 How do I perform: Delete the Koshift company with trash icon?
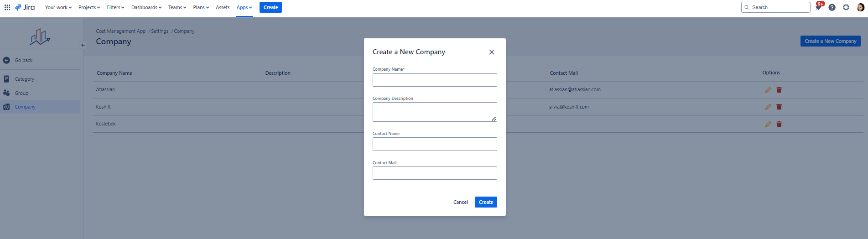pos(779,107)
